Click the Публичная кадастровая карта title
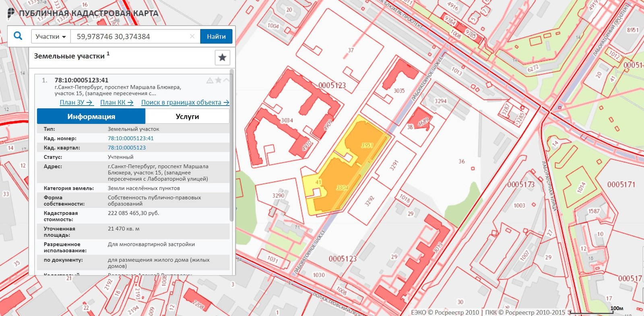The height and width of the screenshot is (316, 644). coord(89,13)
